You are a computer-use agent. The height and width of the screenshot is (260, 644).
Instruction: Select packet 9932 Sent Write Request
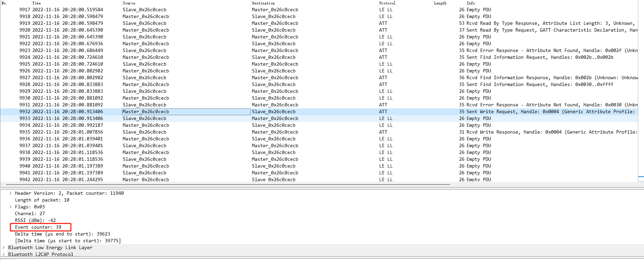point(319,111)
